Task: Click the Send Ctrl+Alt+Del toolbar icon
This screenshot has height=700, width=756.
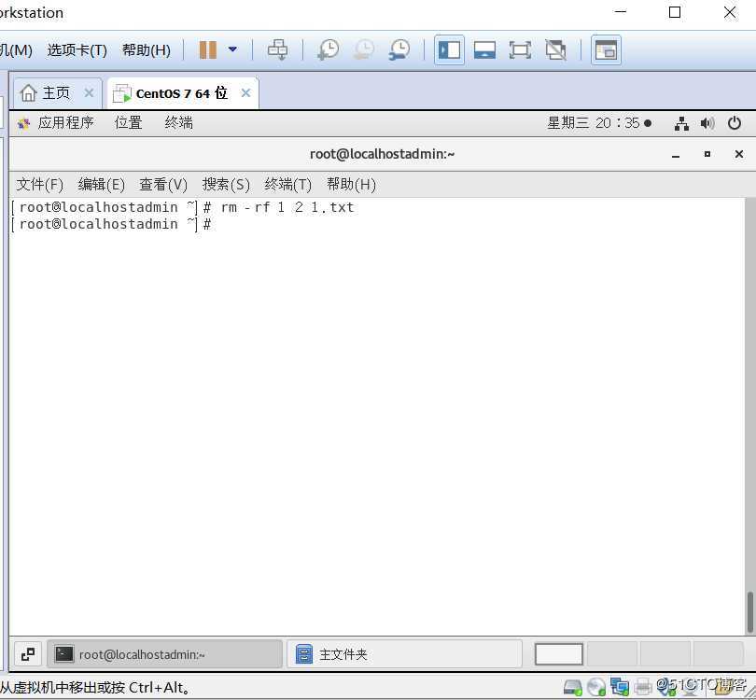Action: pyautogui.click(x=278, y=49)
